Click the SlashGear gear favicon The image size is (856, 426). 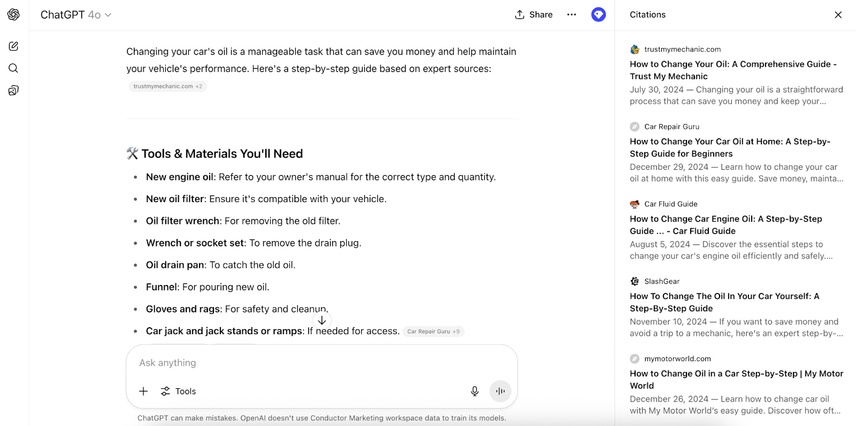point(634,281)
